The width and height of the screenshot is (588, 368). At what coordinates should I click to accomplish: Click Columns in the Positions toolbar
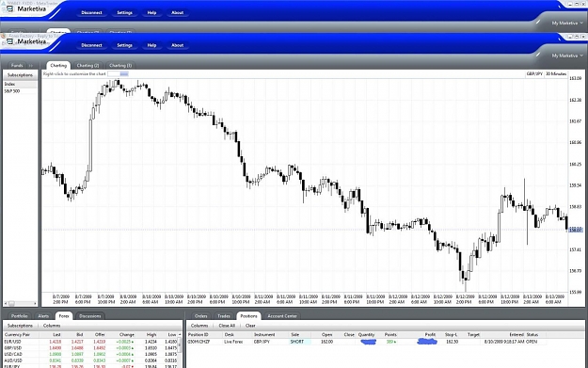click(199, 326)
